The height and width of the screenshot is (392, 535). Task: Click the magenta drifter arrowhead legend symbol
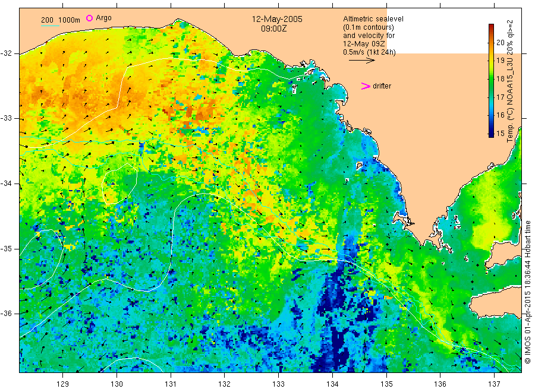click(366, 86)
